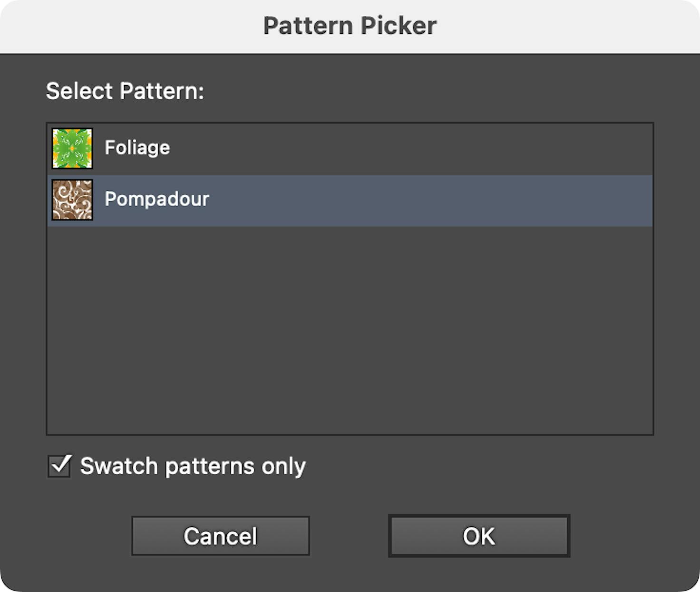Dismiss the dialog using Cancel
The width and height of the screenshot is (700, 592).
click(220, 535)
